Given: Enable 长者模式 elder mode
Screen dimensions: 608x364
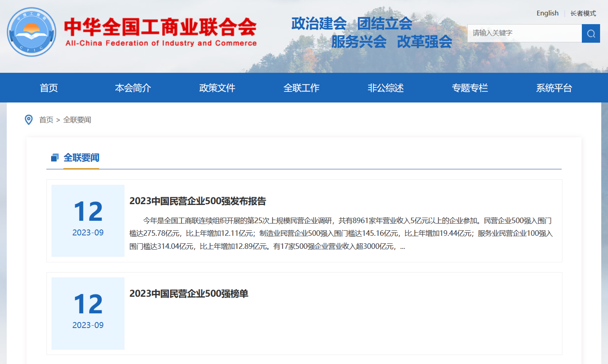Looking at the screenshot, I should (583, 13).
